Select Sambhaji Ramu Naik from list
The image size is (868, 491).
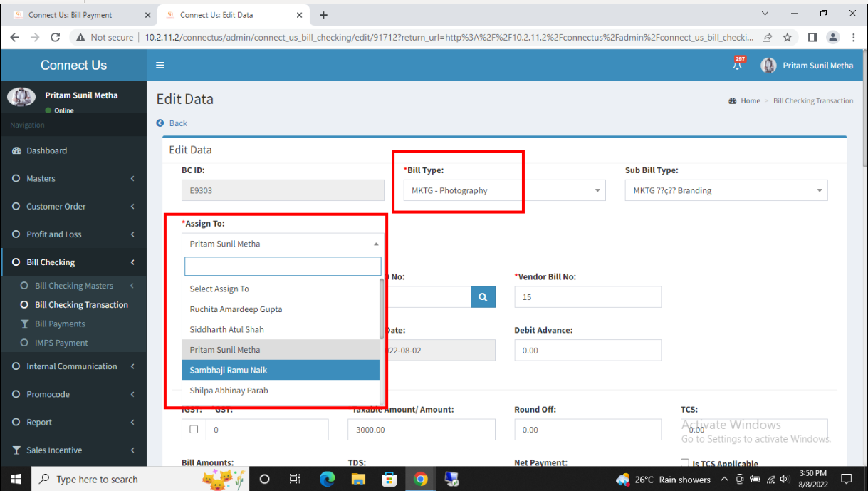(281, 370)
